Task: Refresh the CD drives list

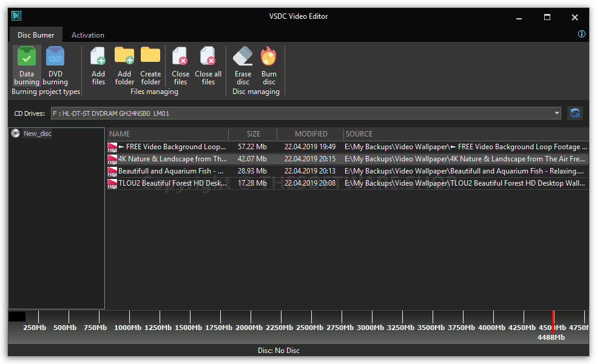Action: point(575,113)
